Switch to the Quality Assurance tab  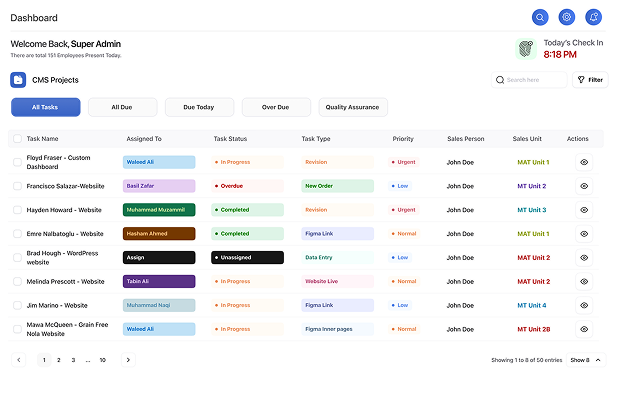pyautogui.click(x=353, y=107)
